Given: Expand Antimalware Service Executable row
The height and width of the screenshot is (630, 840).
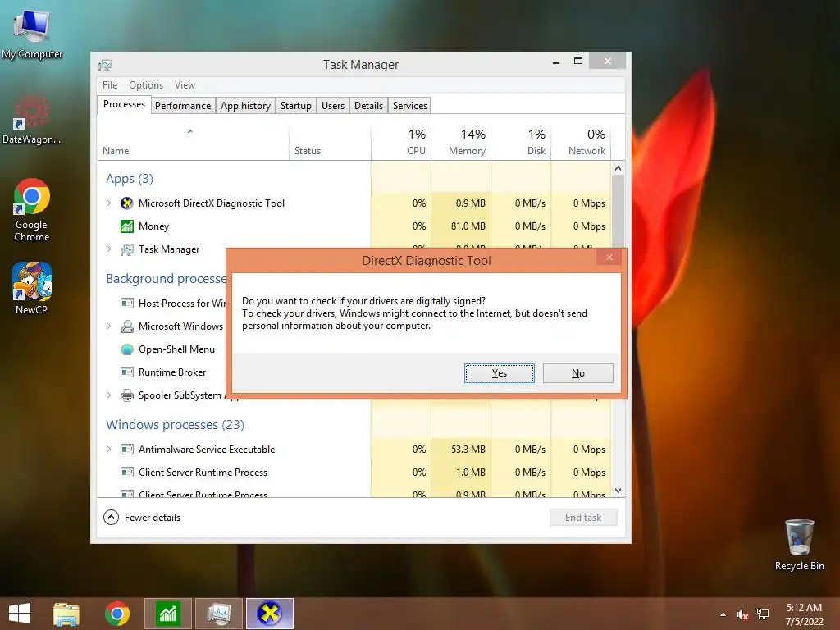Looking at the screenshot, I should (x=108, y=449).
